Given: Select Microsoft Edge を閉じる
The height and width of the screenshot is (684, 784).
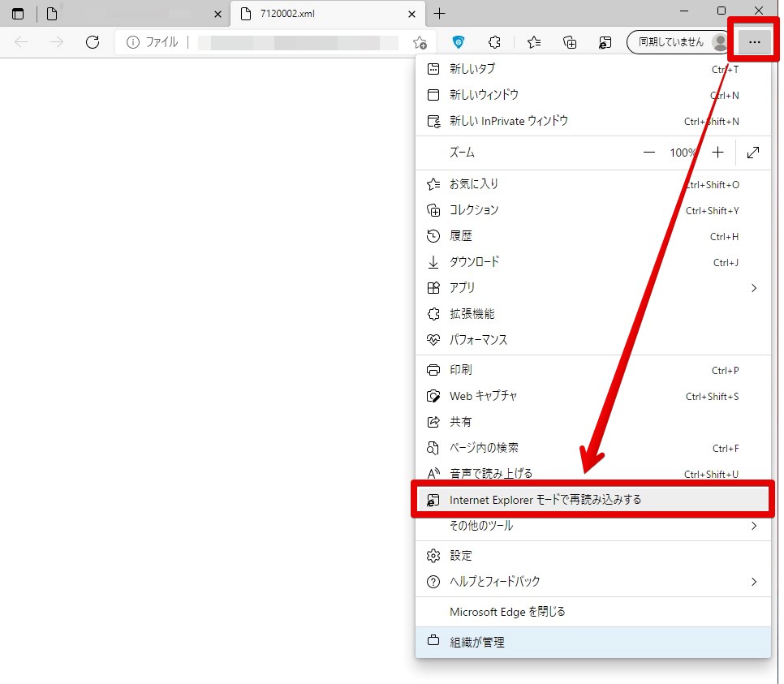Looking at the screenshot, I should click(593, 612).
